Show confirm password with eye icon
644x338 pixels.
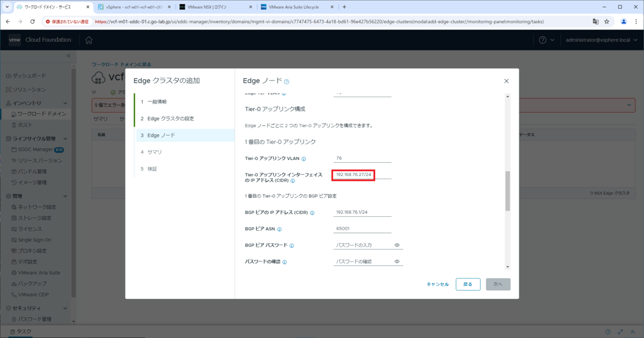coord(397,262)
